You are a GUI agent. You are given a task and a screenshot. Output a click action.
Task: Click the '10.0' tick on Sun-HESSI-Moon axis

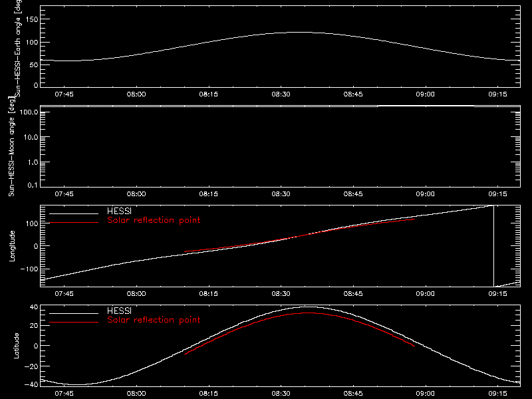pyautogui.click(x=31, y=138)
